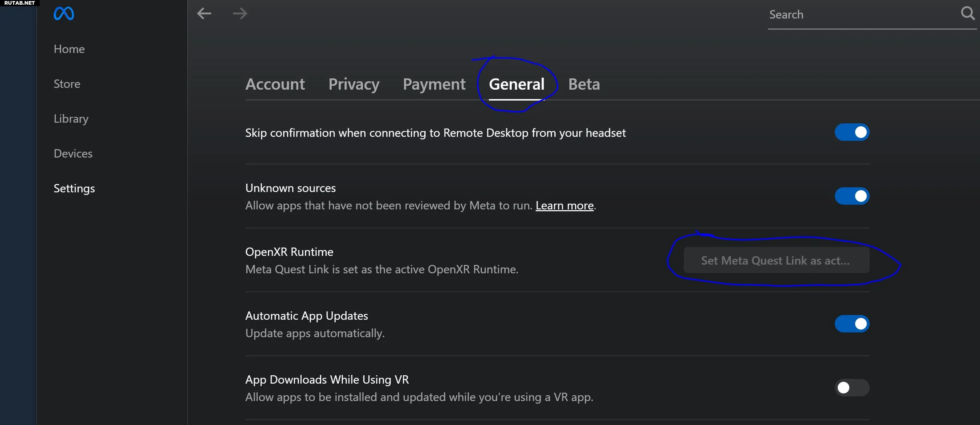Screen dimensions: 980x425
Task: Enable App Downloads While Using VR
Action: click(x=852, y=388)
